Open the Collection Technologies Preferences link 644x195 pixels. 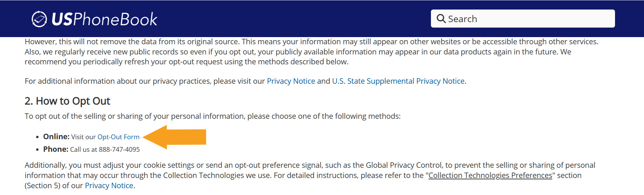490,175
